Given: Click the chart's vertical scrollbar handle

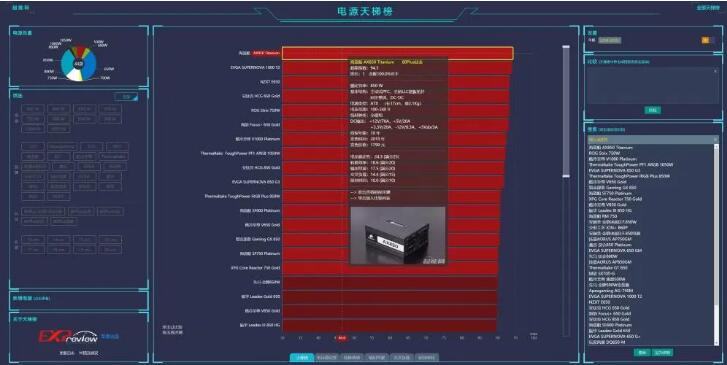Looking at the screenshot, I should tap(566, 111).
